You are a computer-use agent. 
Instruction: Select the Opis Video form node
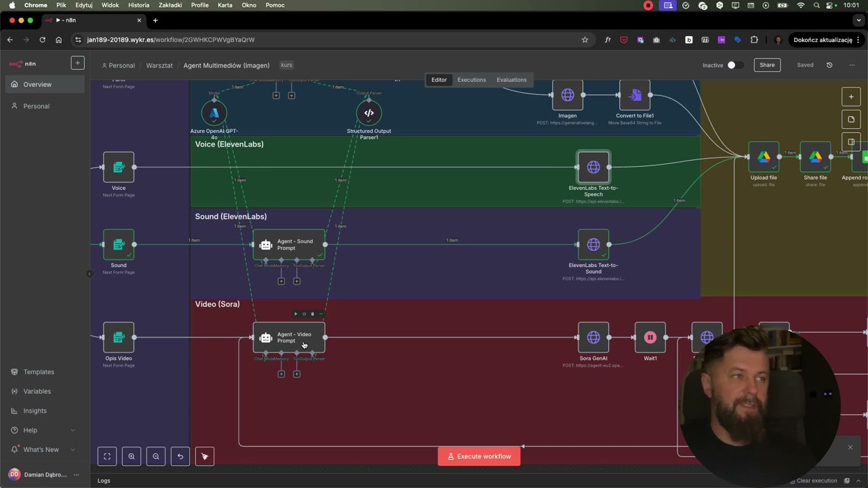click(x=119, y=337)
